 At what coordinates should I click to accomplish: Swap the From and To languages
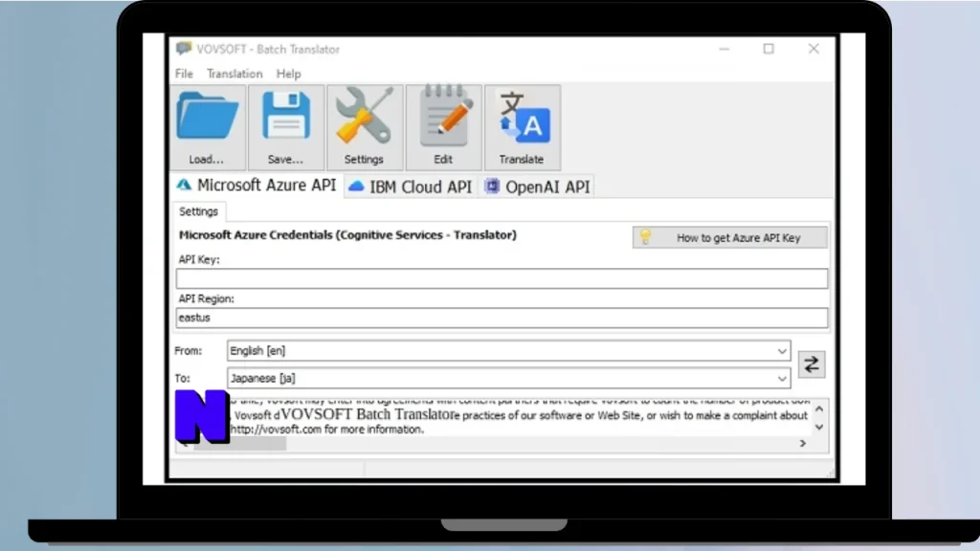point(812,364)
